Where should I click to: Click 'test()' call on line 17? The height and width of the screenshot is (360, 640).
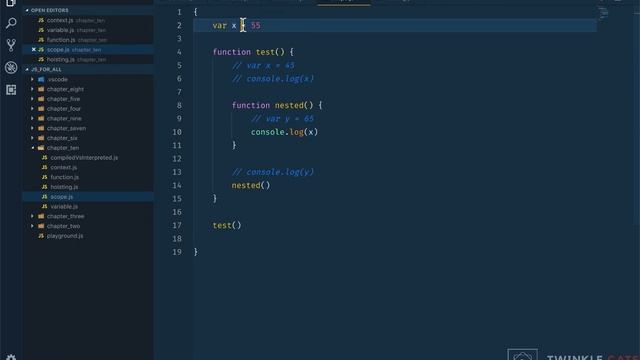(227, 226)
